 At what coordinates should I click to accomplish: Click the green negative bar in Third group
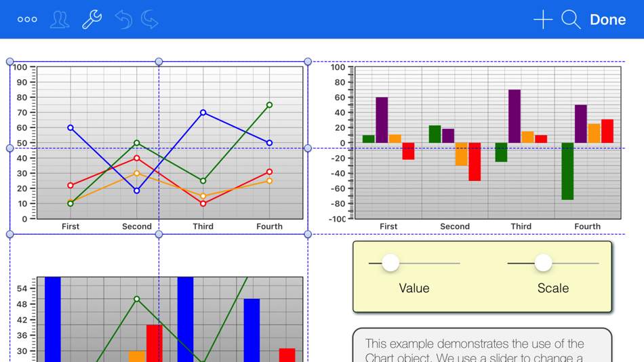[x=501, y=153]
